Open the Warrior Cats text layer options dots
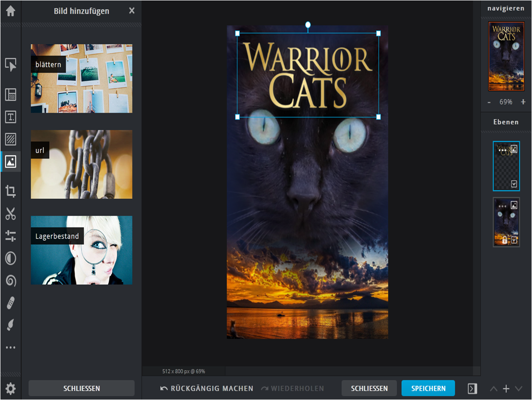This screenshot has width=532, height=400. [x=502, y=150]
